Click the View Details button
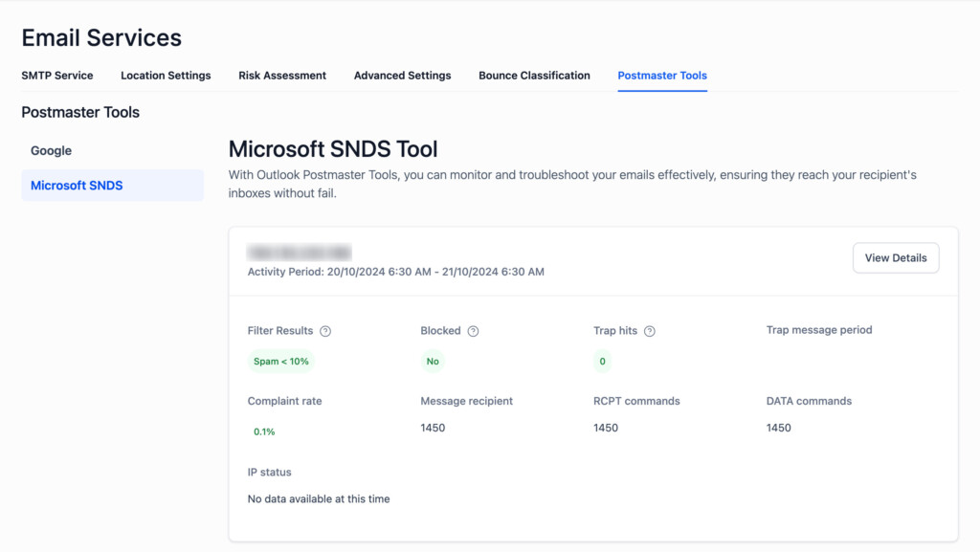This screenshot has width=980, height=552. click(x=896, y=257)
